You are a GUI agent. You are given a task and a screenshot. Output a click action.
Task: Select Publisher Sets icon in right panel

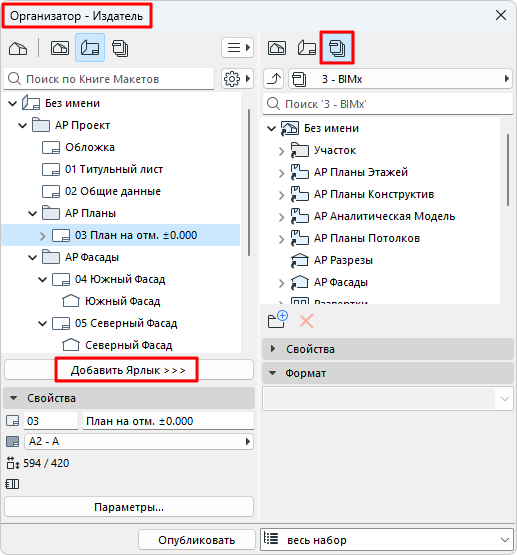(337, 48)
